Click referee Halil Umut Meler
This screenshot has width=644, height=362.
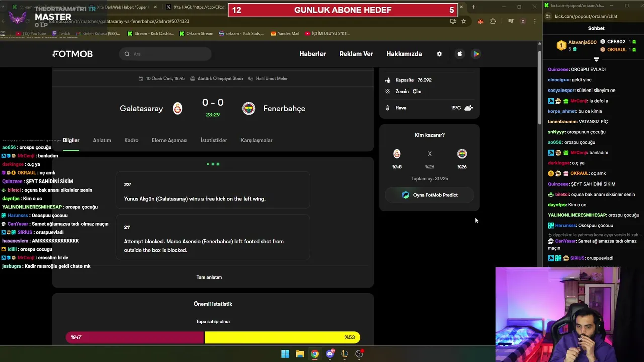268,79
